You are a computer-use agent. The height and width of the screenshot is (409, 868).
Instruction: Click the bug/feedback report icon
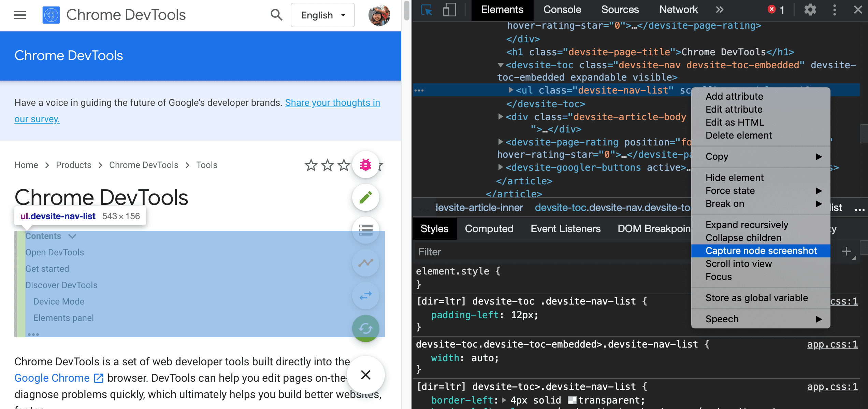(x=365, y=165)
